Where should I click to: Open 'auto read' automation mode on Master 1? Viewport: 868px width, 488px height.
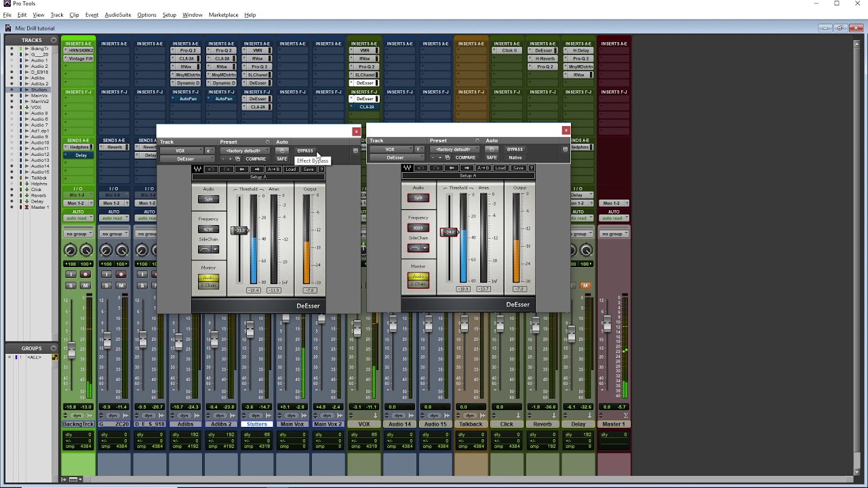coord(614,218)
